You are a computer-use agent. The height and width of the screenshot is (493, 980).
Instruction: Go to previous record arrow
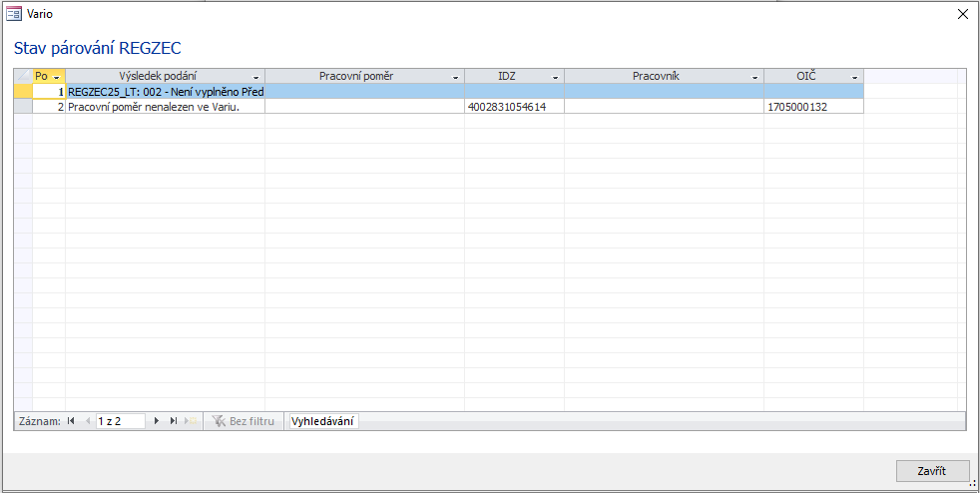88,421
